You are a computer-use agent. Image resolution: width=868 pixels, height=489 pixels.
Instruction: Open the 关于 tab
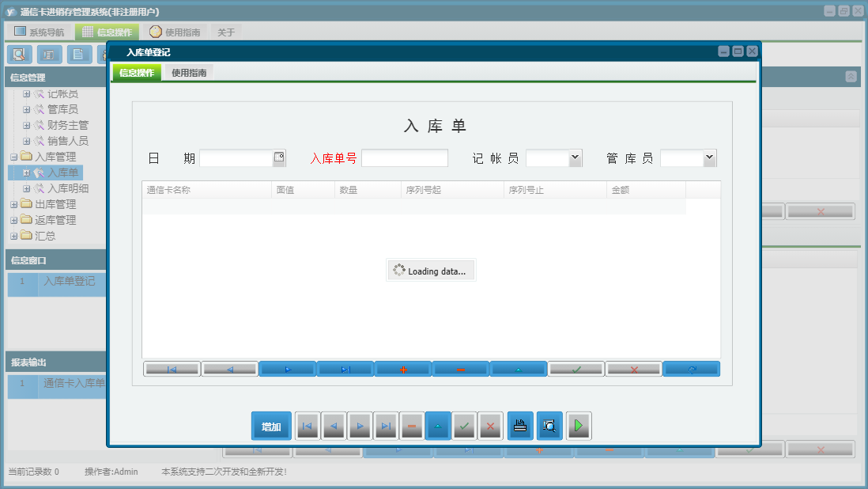point(226,32)
